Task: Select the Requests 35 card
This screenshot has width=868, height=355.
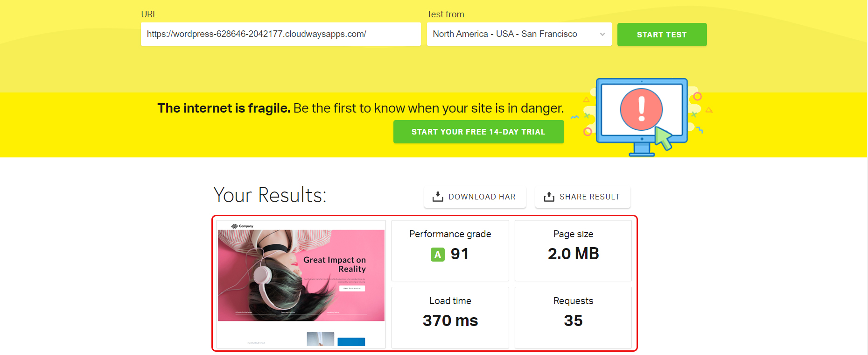Action: 573,317
